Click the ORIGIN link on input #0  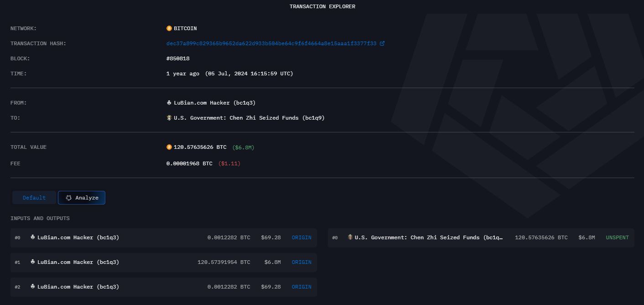pyautogui.click(x=301, y=237)
